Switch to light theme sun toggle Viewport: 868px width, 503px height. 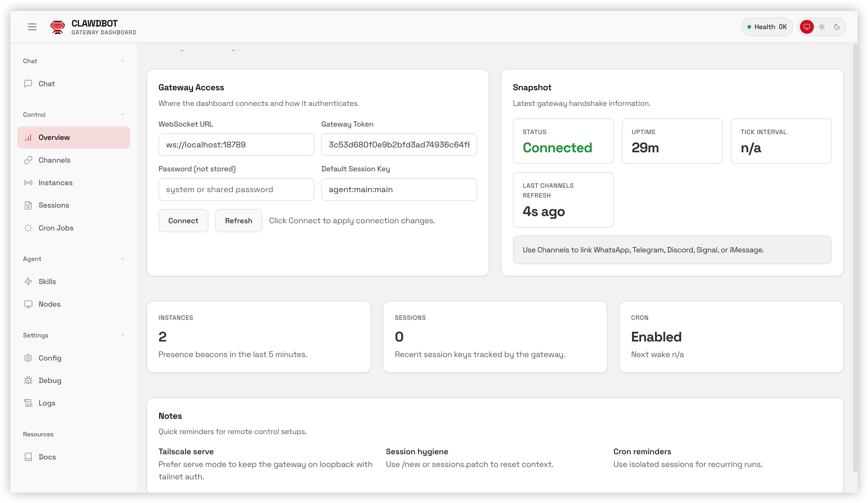click(822, 27)
